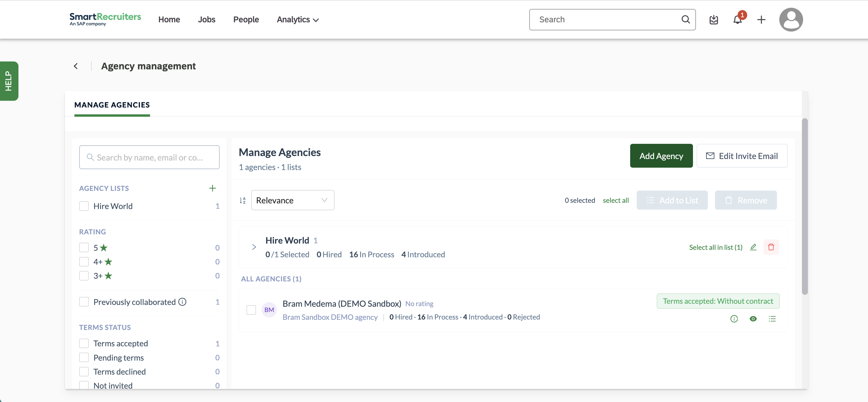868x402 pixels.
Task: Check the 3+ star rating filter
Action: tap(84, 276)
